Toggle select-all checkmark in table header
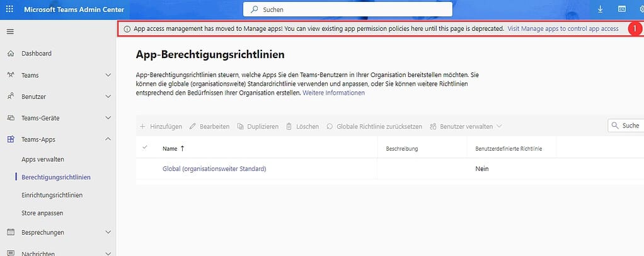644x256 pixels. click(144, 147)
